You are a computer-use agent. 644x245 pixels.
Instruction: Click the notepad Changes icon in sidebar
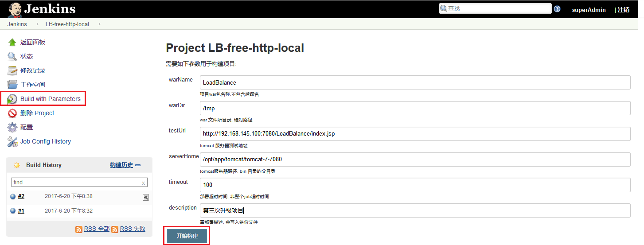point(12,71)
